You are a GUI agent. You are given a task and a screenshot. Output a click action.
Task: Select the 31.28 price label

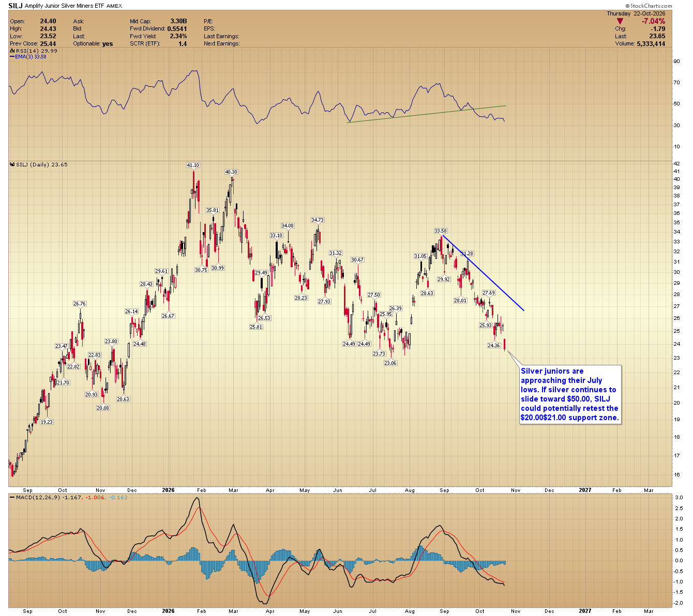coord(467,254)
